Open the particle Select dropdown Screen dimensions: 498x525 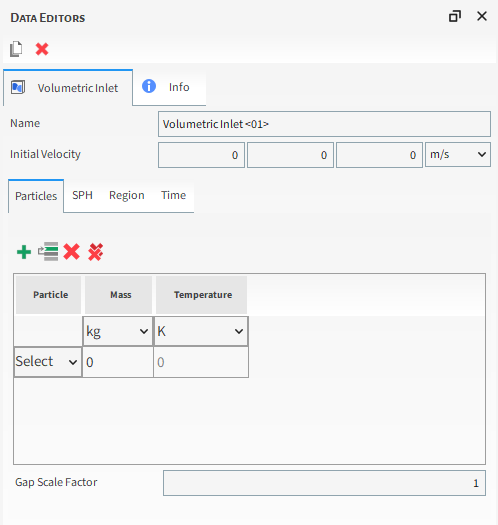(48, 362)
